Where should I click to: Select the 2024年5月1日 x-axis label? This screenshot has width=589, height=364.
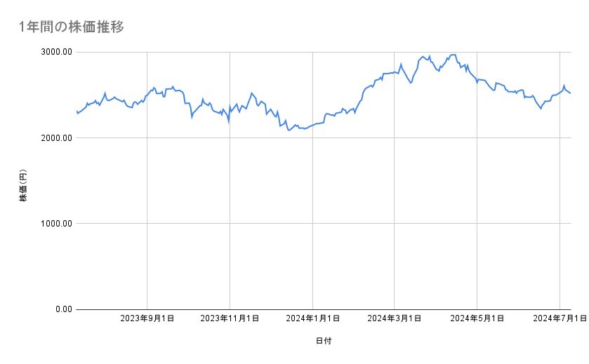(x=477, y=318)
